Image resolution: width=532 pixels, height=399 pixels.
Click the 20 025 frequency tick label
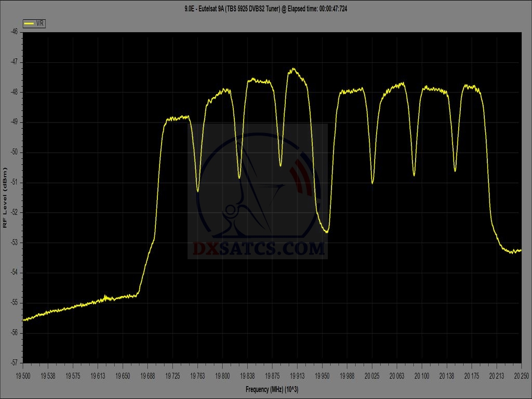pyautogui.click(x=372, y=374)
